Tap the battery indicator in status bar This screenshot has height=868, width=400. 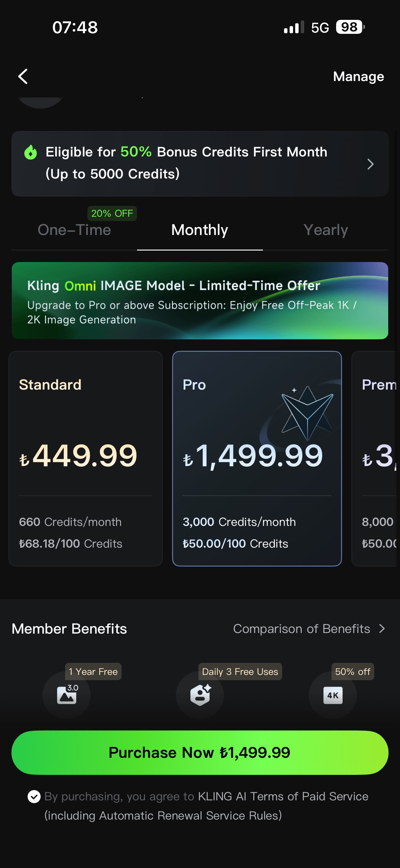(x=350, y=27)
